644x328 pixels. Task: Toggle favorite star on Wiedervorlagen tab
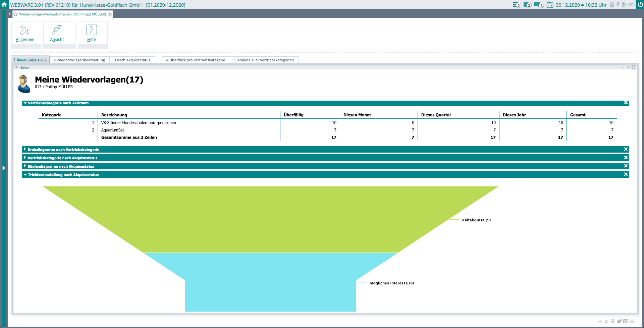click(15, 14)
